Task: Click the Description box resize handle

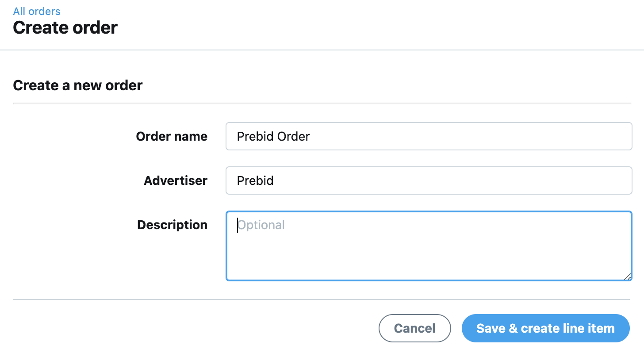Action: pyautogui.click(x=627, y=277)
